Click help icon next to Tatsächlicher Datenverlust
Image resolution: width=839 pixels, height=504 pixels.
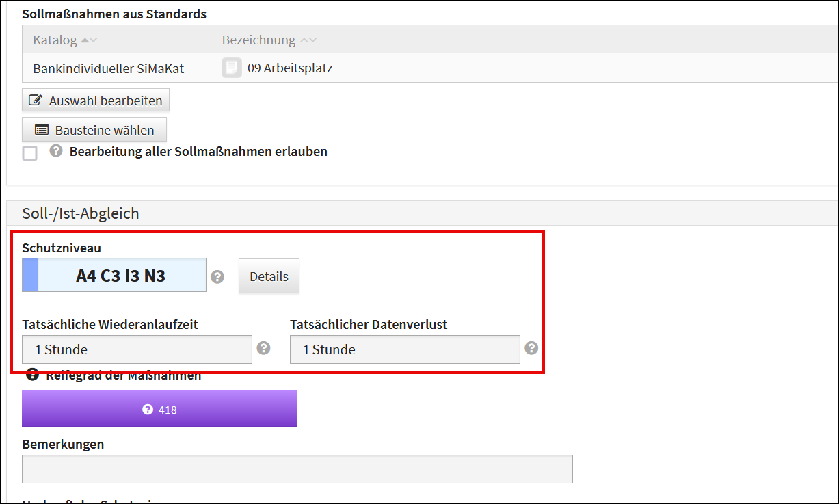pyautogui.click(x=532, y=349)
